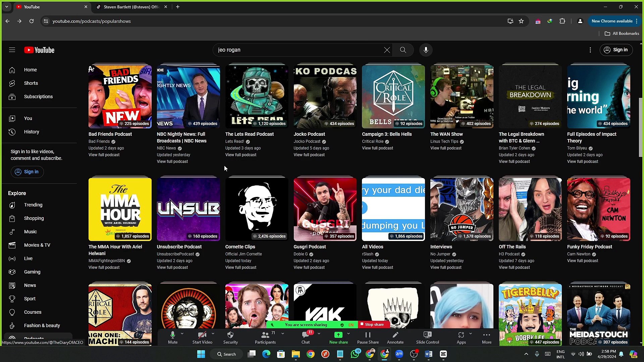Start Video in the Zoom meeting
This screenshot has height=362, width=644.
pyautogui.click(x=202, y=337)
